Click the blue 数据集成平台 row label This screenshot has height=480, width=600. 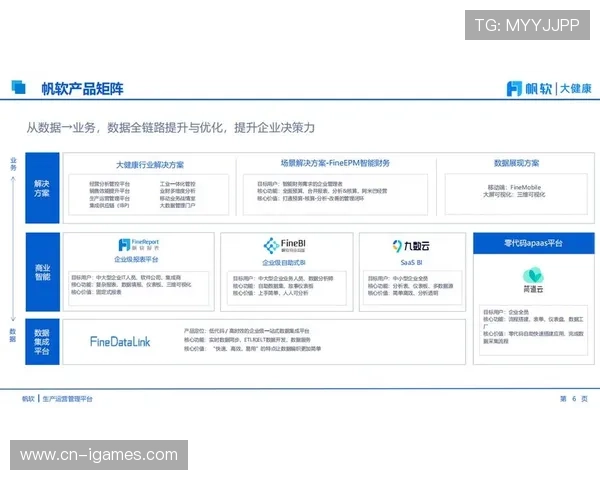[42, 341]
